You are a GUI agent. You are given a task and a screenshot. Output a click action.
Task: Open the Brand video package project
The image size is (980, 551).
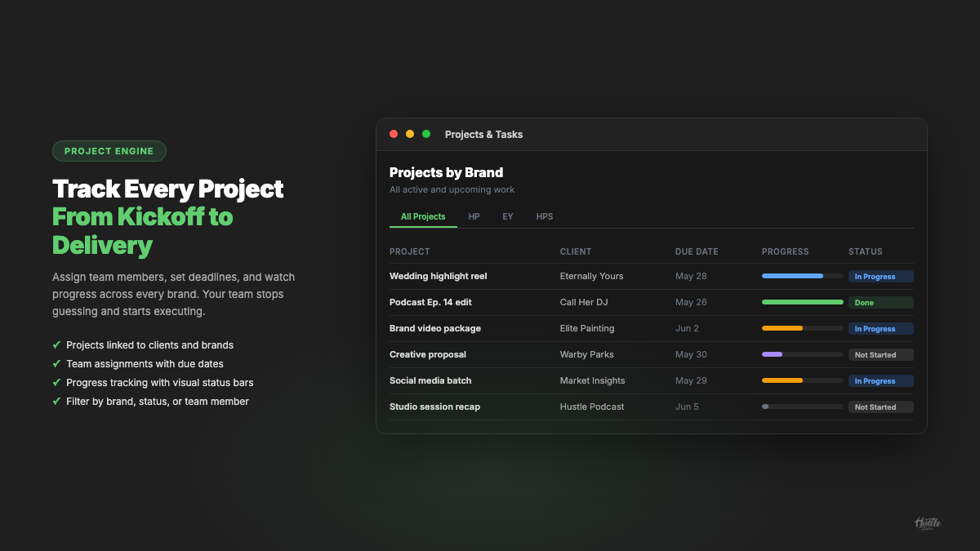(x=435, y=328)
